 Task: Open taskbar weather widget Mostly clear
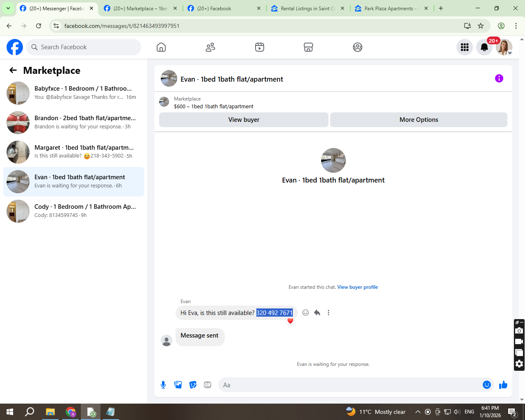tap(376, 412)
